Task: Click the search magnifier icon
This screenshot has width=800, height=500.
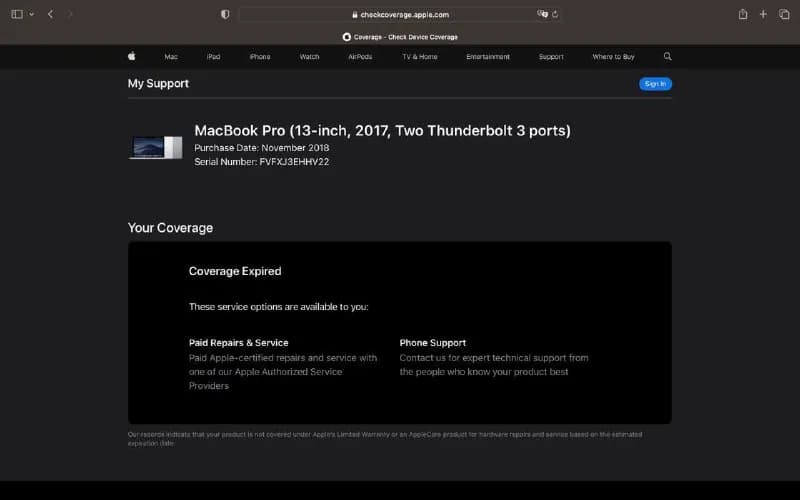Action: 667,56
